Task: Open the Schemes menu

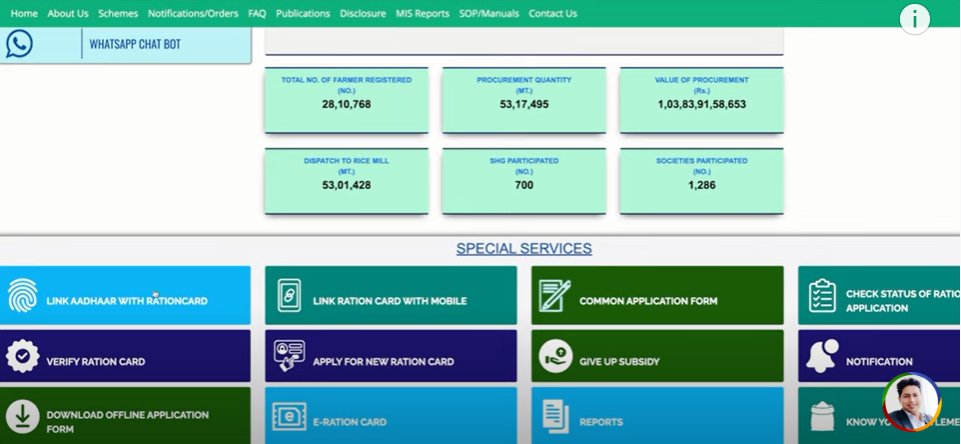Action: tap(118, 14)
